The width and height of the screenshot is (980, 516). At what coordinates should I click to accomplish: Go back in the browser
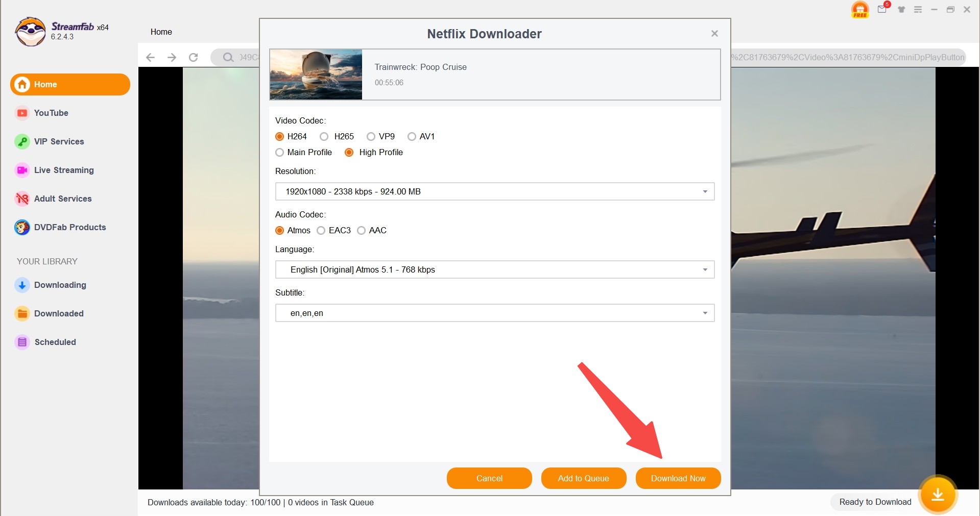pos(150,57)
